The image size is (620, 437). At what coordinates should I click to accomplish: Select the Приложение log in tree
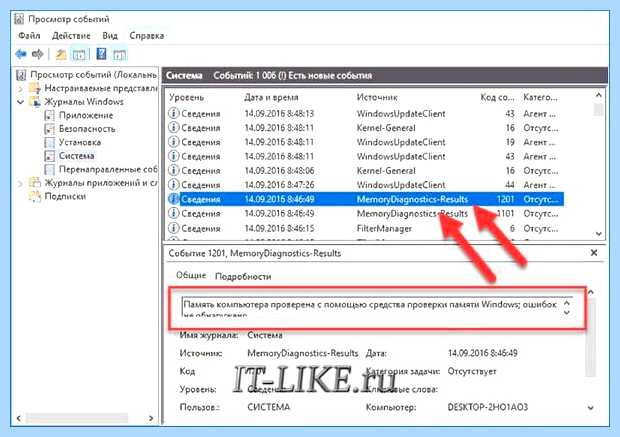[86, 115]
